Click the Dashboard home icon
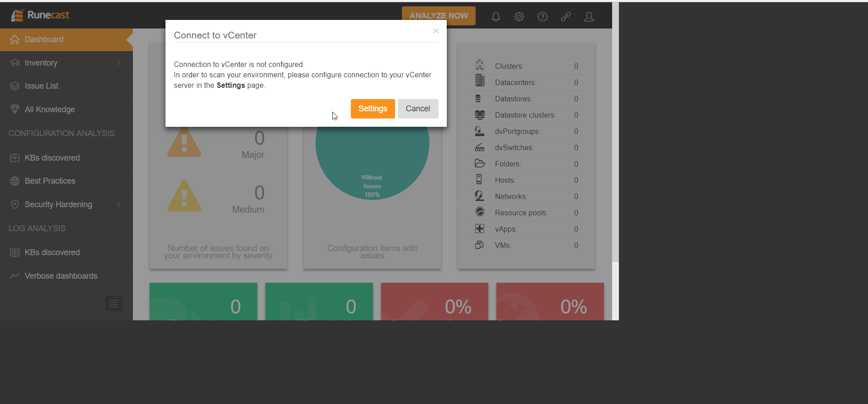This screenshot has width=868, height=404. point(15,39)
